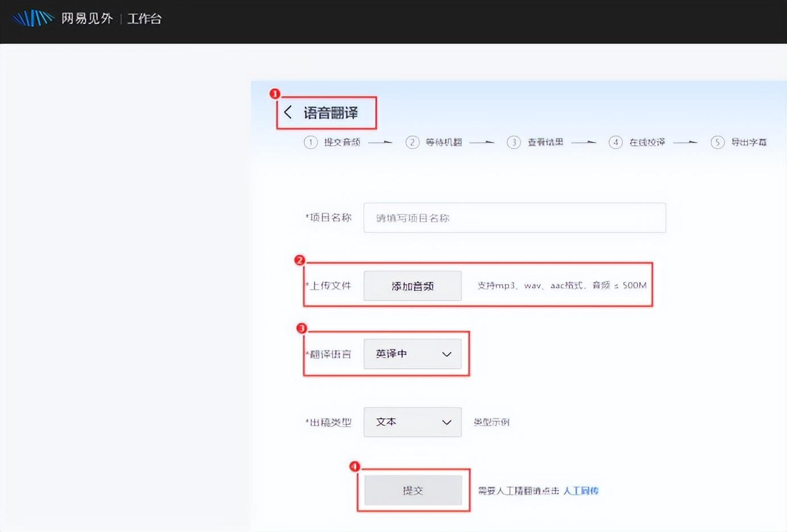Expand the 出稿类型 dropdown showing 文本
The height and width of the screenshot is (532, 787).
[412, 422]
